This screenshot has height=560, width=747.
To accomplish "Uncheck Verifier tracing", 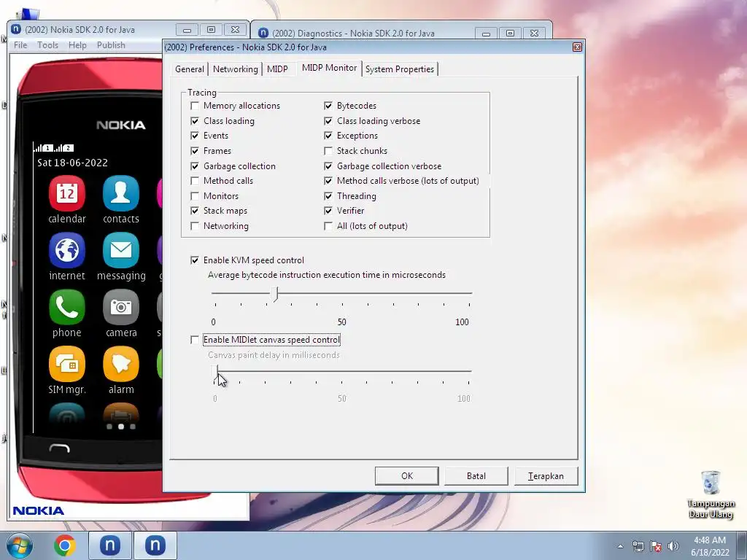I will pos(328,211).
